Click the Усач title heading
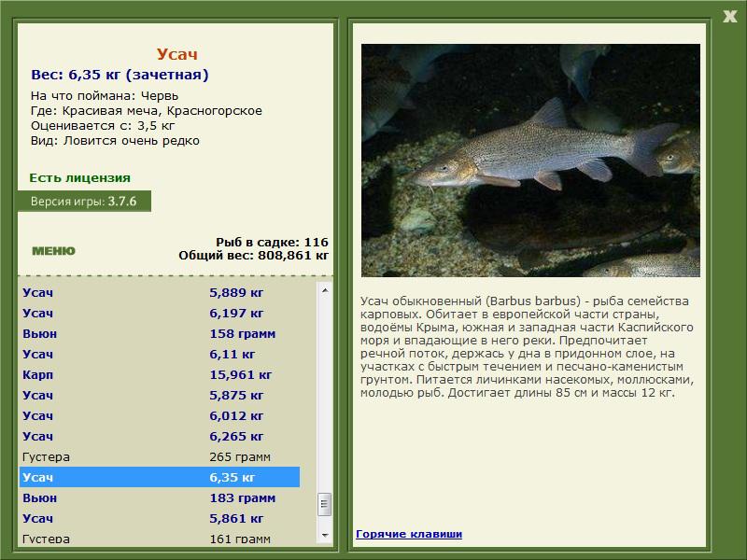 click(176, 54)
